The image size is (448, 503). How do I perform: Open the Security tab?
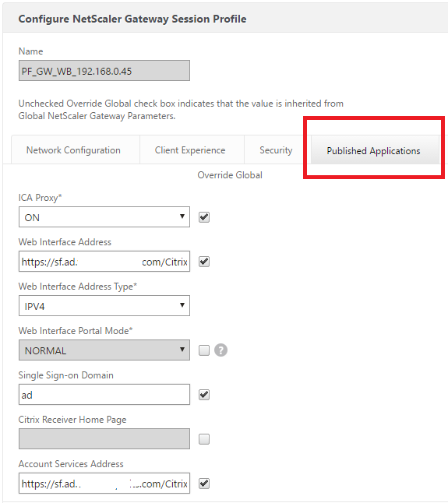coord(276,150)
